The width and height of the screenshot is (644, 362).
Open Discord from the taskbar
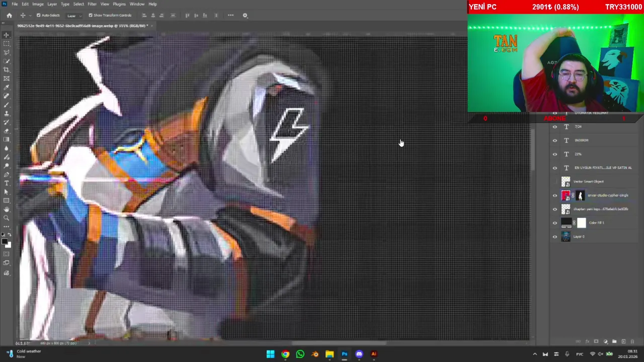tap(359, 354)
